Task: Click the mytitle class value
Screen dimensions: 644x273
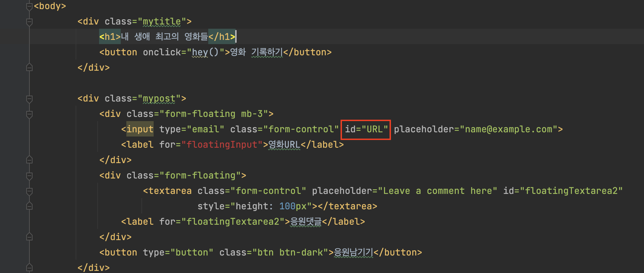Action: click(x=162, y=22)
